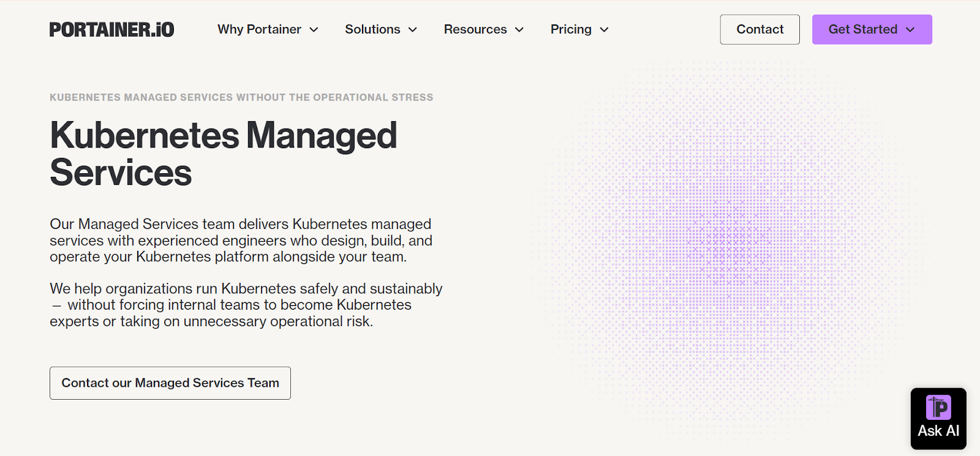Click Contact our Managed Services Team

pos(170,383)
